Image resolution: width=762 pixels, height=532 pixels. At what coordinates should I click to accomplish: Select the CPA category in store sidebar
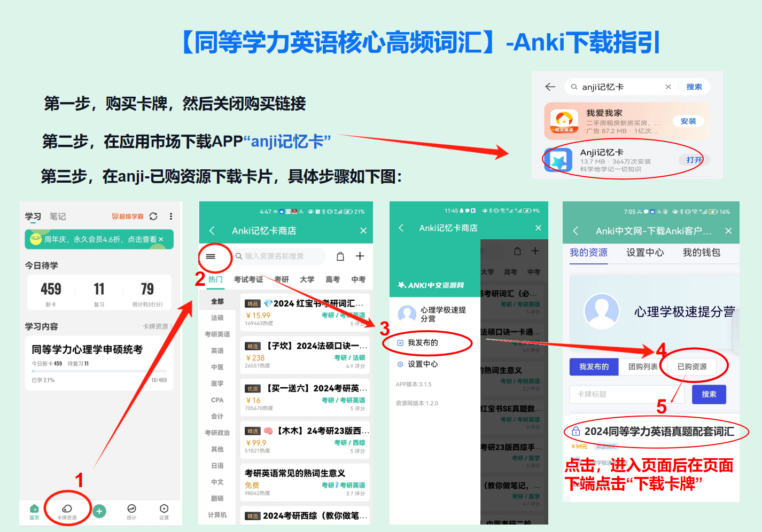coord(217,400)
